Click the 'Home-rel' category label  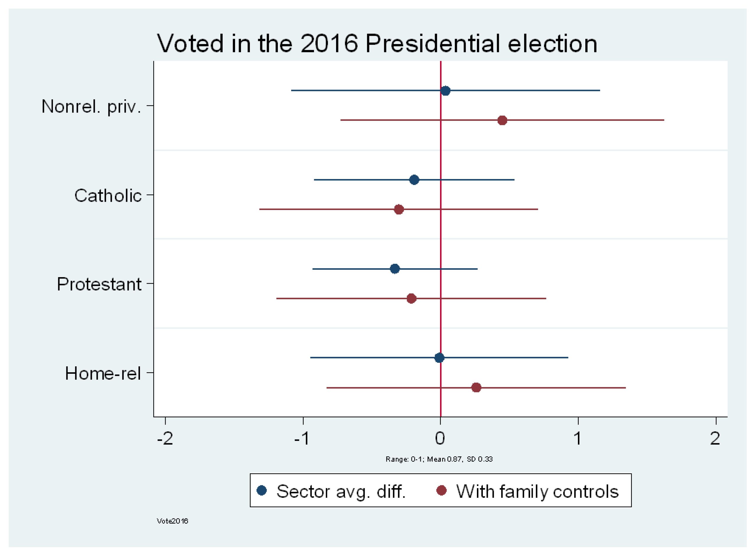tap(103, 373)
